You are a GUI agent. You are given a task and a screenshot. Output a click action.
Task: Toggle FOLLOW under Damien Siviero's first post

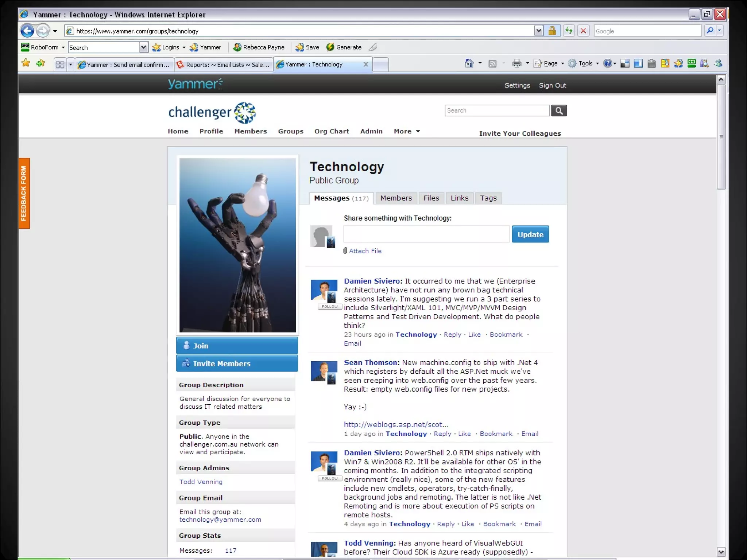pyautogui.click(x=330, y=307)
